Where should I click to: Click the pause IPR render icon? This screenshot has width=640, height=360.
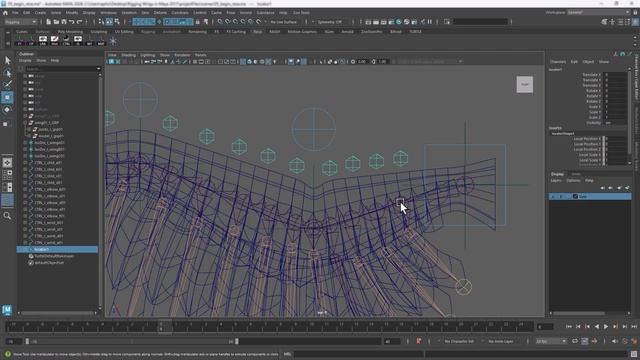(x=430, y=22)
